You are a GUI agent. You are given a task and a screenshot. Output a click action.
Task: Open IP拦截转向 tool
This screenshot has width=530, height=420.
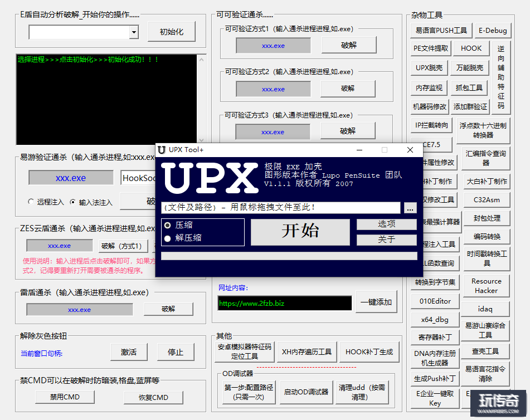[x=431, y=125]
